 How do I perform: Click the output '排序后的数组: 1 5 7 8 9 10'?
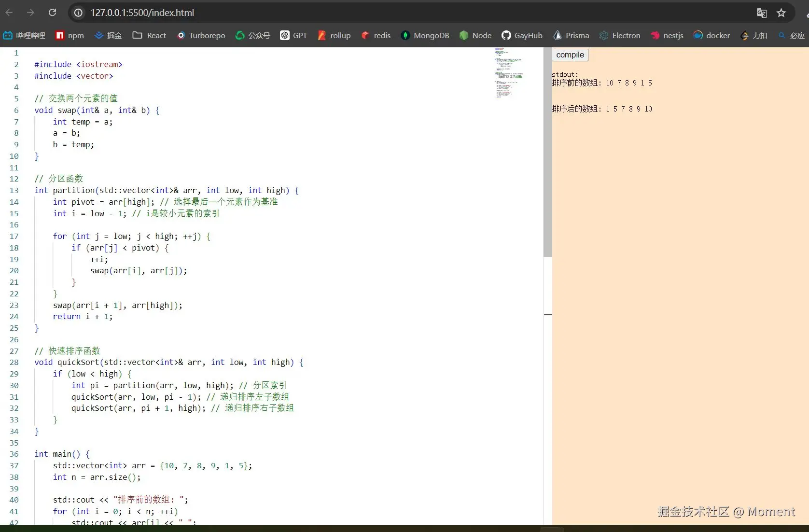[602, 109]
